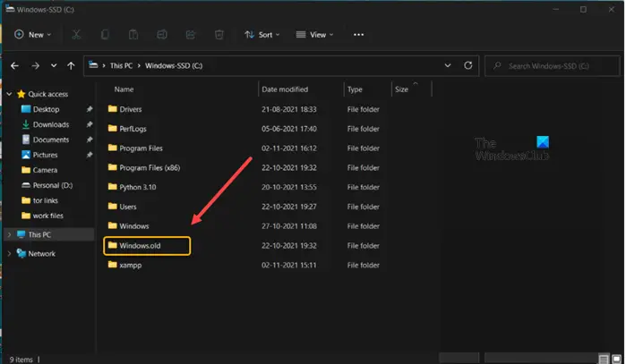Unpin Documents using its pin icon
The image size is (626, 364).
(x=90, y=140)
